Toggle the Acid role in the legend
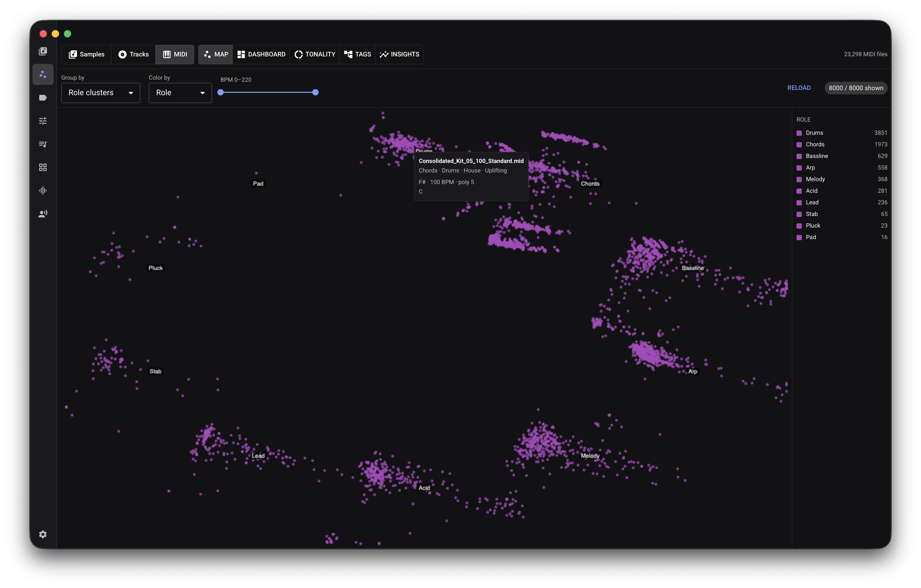 tap(842, 191)
